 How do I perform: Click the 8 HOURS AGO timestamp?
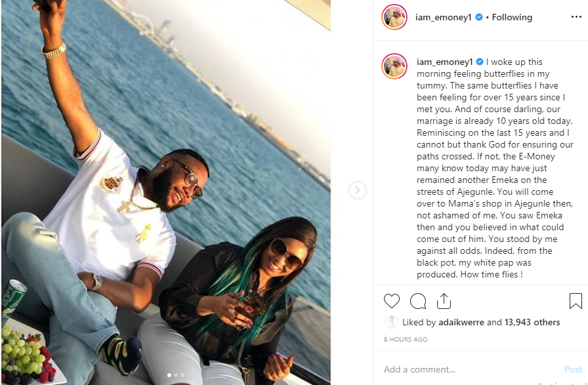(x=406, y=339)
